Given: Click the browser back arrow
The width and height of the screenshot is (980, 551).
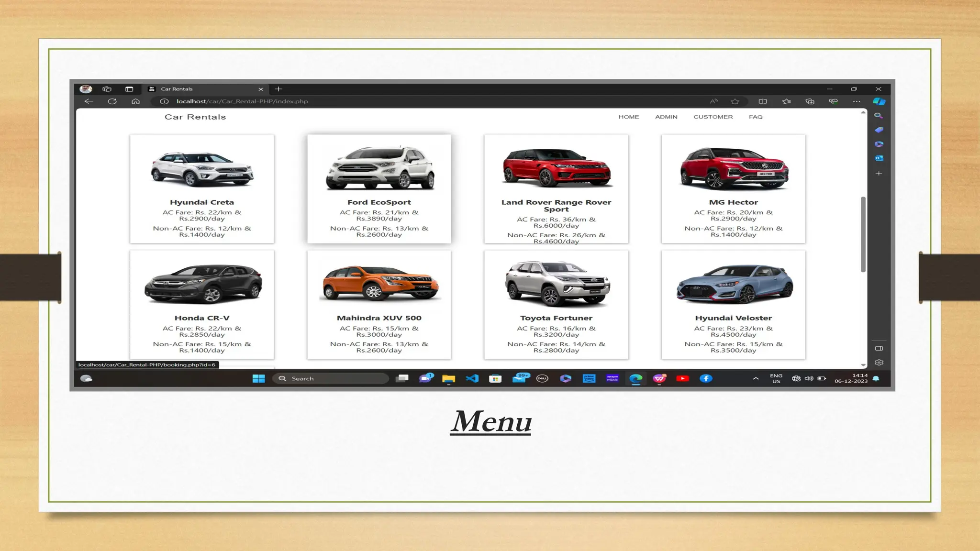Looking at the screenshot, I should pyautogui.click(x=89, y=101).
